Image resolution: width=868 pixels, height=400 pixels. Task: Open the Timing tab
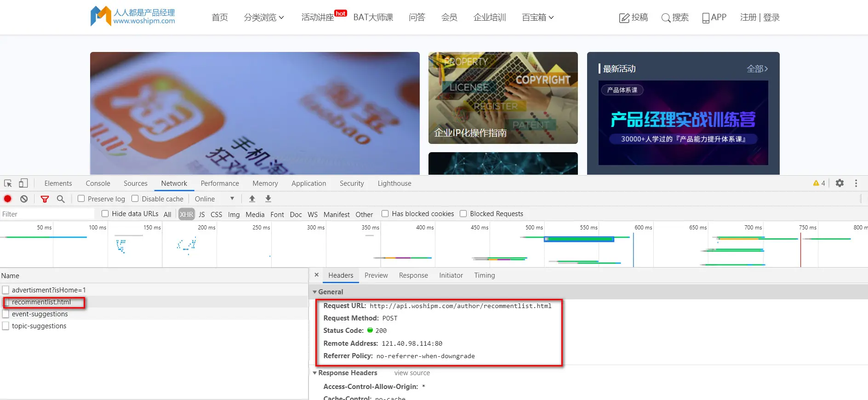tap(485, 275)
